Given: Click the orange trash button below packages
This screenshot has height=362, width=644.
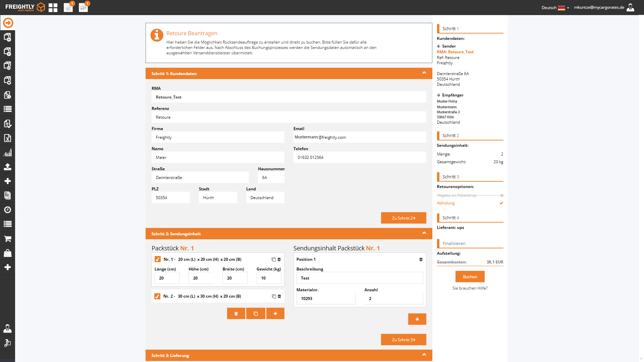Looking at the screenshot, I should coord(236,313).
